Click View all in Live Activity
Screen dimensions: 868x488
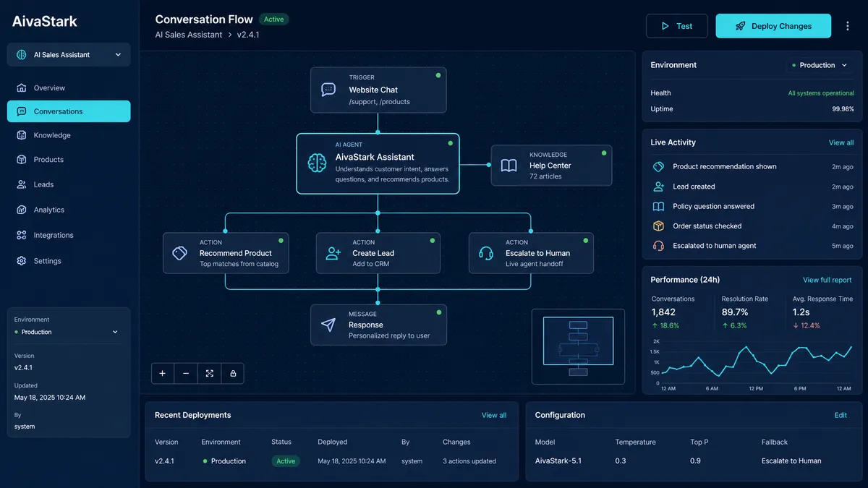(841, 142)
